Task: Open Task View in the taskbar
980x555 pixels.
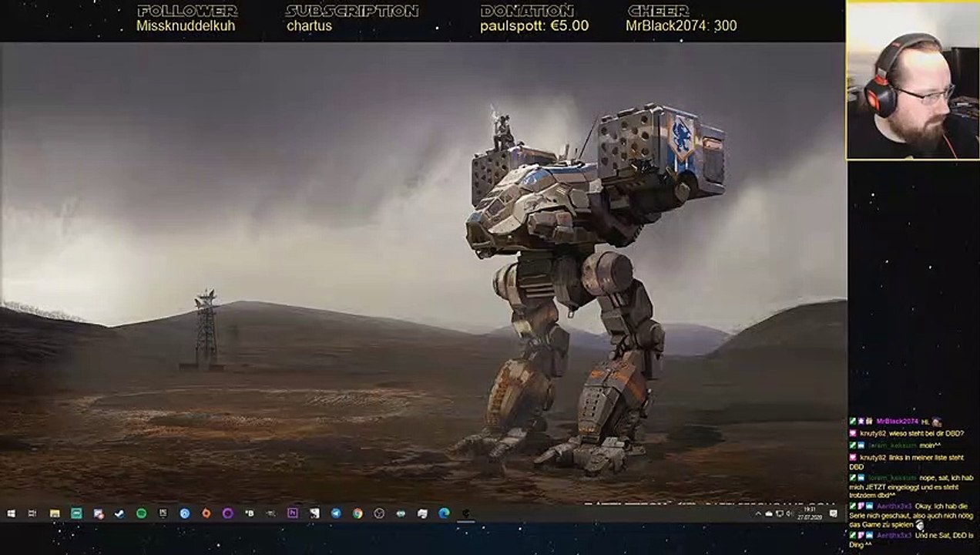Action: [32, 513]
